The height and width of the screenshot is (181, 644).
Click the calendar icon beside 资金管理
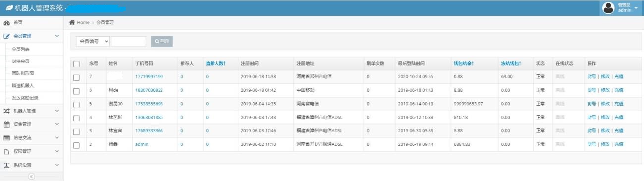[x=6, y=124]
